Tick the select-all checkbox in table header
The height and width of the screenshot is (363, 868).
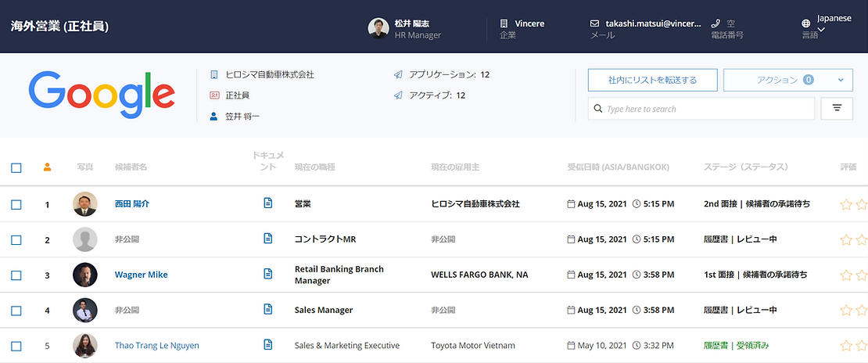click(x=16, y=167)
